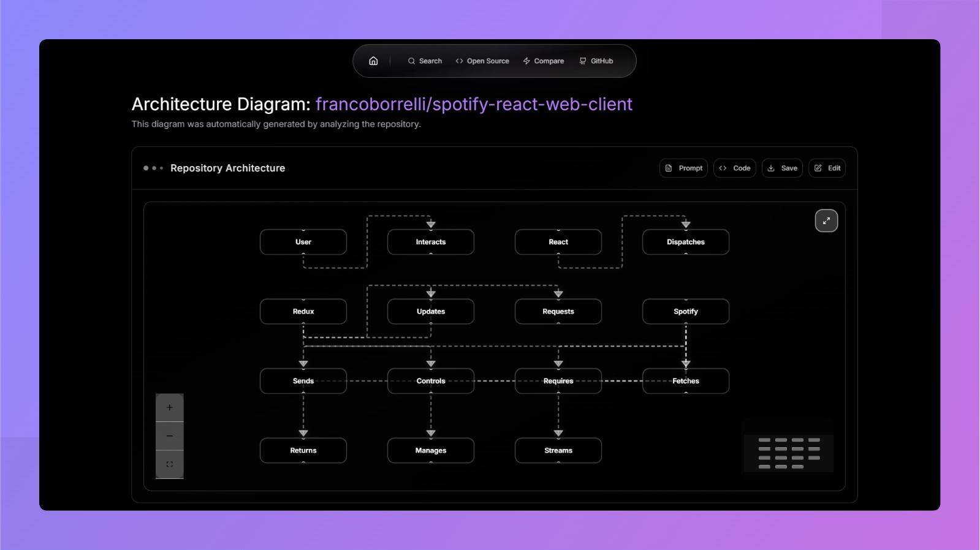Viewport: 980px width, 550px height.
Task: Select the Dispatches node
Action: [685, 242]
